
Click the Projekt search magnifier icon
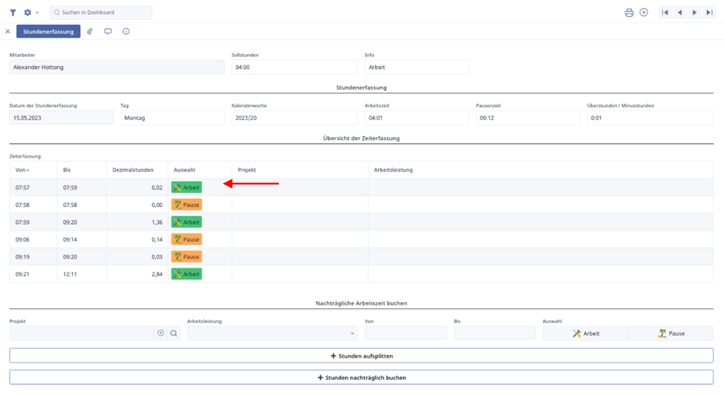point(174,333)
